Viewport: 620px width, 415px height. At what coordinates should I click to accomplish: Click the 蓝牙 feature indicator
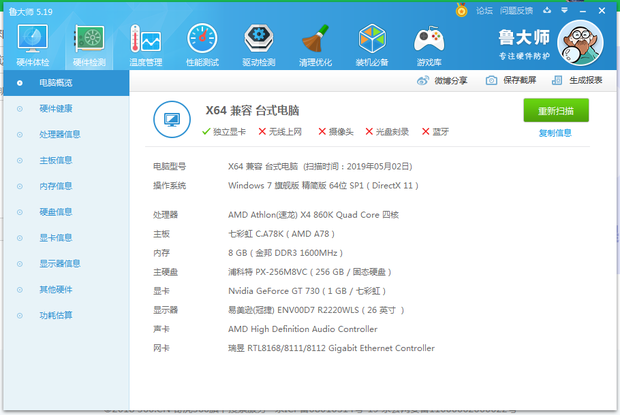[x=435, y=132]
